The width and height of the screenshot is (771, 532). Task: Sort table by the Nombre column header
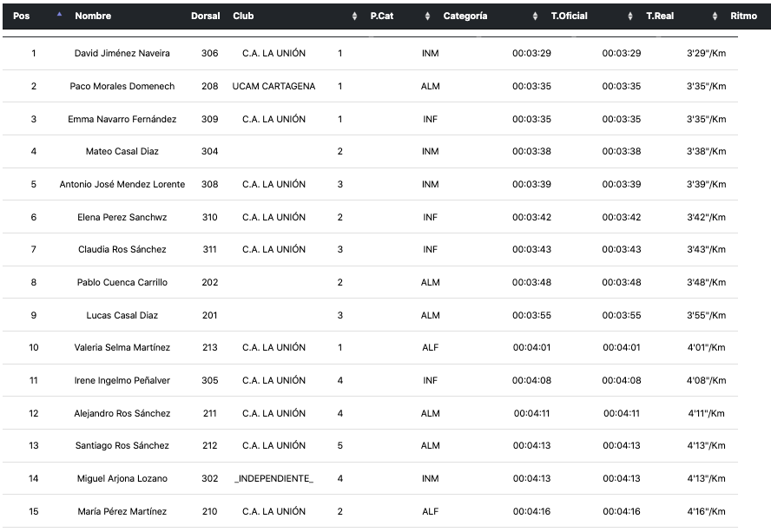click(x=93, y=16)
